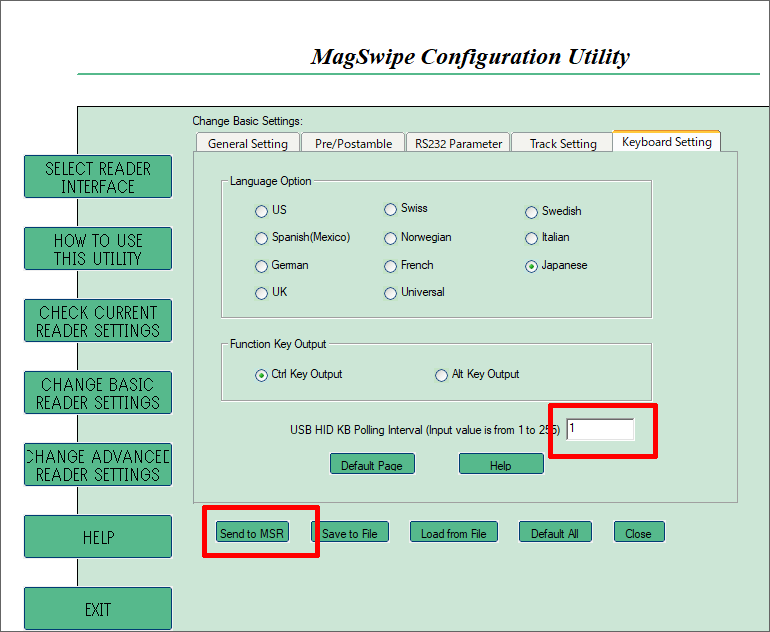This screenshot has height=632, width=770.
Task: Switch to Pre/Postamble tab
Action: (x=354, y=143)
